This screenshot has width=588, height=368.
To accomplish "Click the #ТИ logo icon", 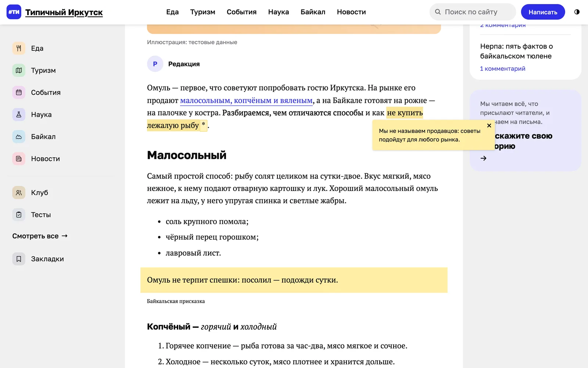I will pyautogui.click(x=14, y=12).
